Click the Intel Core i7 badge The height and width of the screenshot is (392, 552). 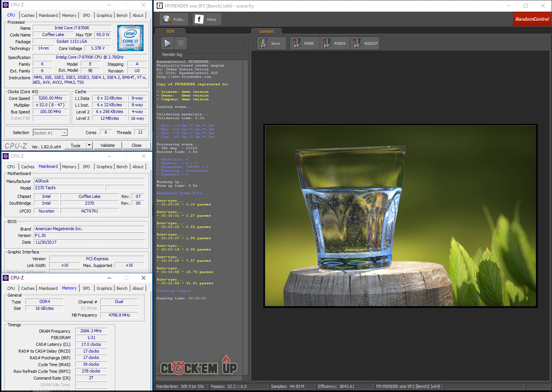(130, 38)
